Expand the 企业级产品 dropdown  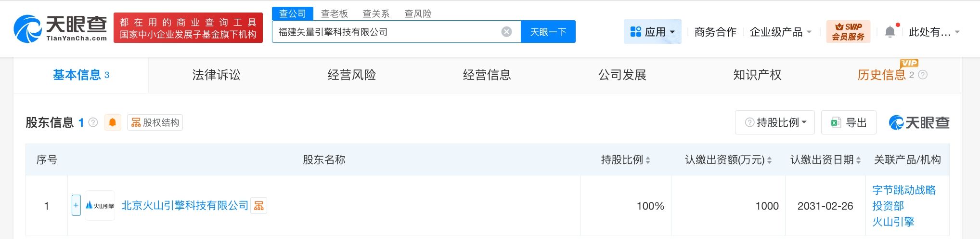pos(780,32)
